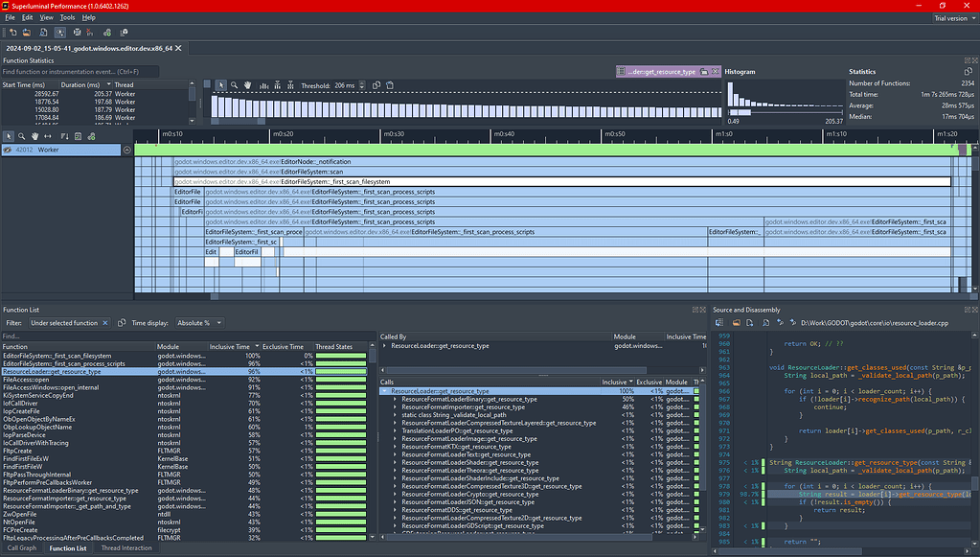The height and width of the screenshot is (557, 980).
Task: Click the histogram bars icon beside the pan tool
Action: tap(264, 85)
